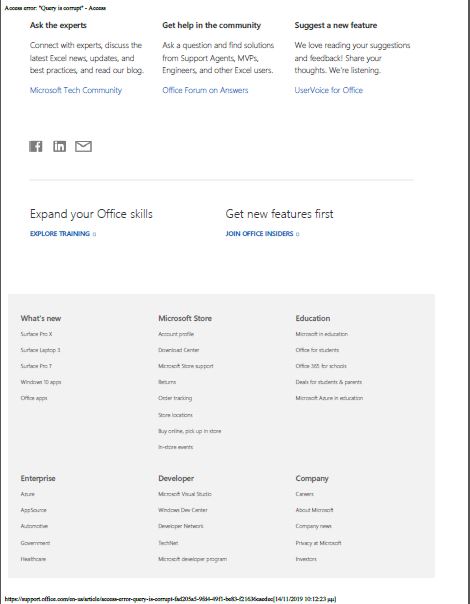Viewport: 470px width, 604px height.
Task: Open the Microsoft developer program link
Action: [x=193, y=559]
